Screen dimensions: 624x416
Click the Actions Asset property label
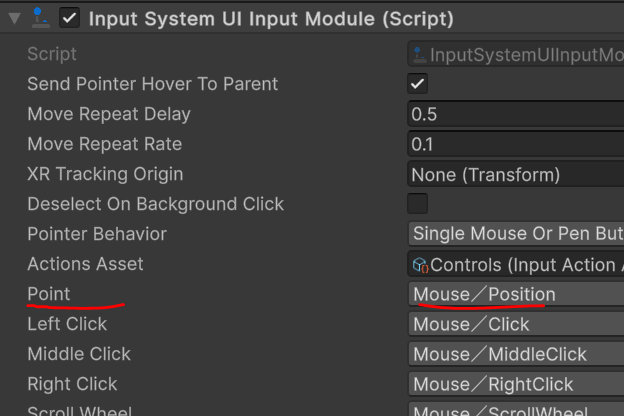pyautogui.click(x=86, y=264)
